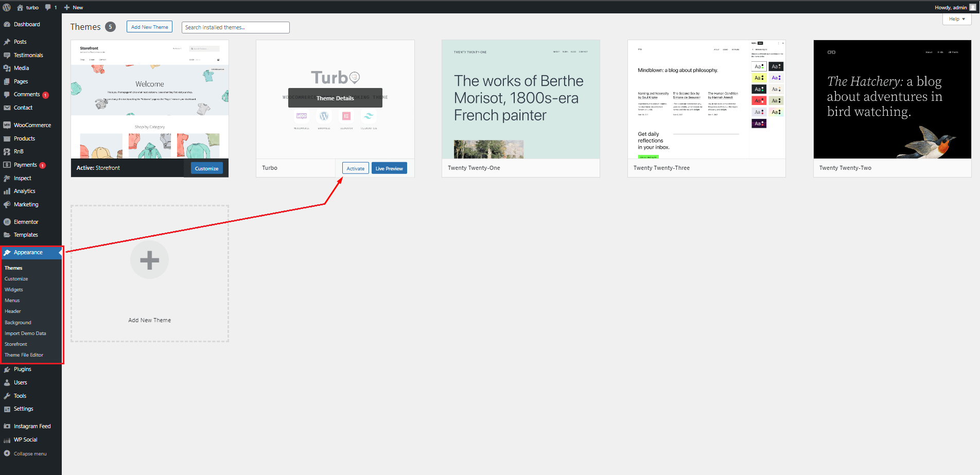The width and height of the screenshot is (980, 475).
Task: Open the Storefront submenu item
Action: click(16, 344)
